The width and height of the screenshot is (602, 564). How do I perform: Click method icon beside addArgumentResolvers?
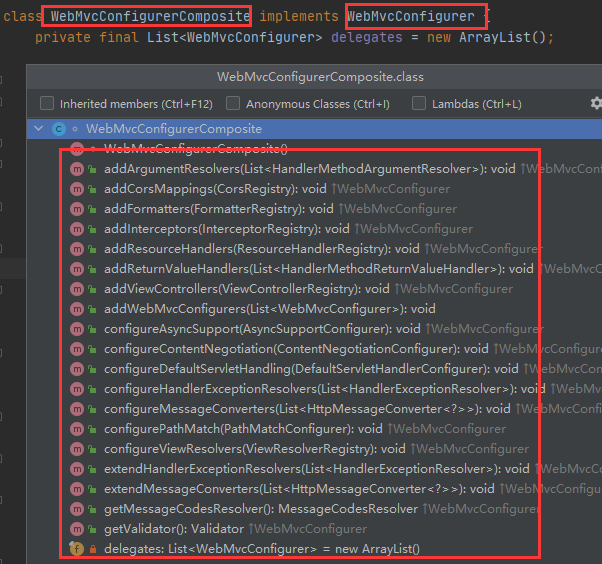tap(77, 169)
